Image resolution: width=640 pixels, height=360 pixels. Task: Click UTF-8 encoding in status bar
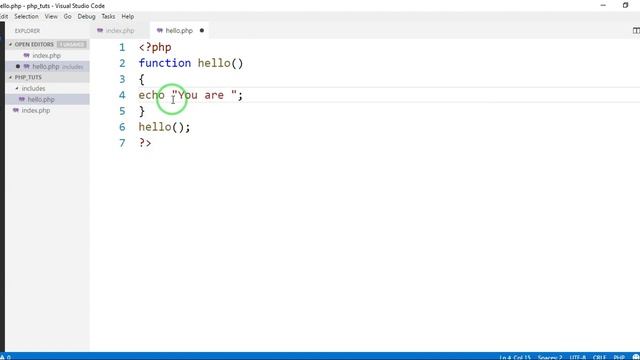coord(578,357)
